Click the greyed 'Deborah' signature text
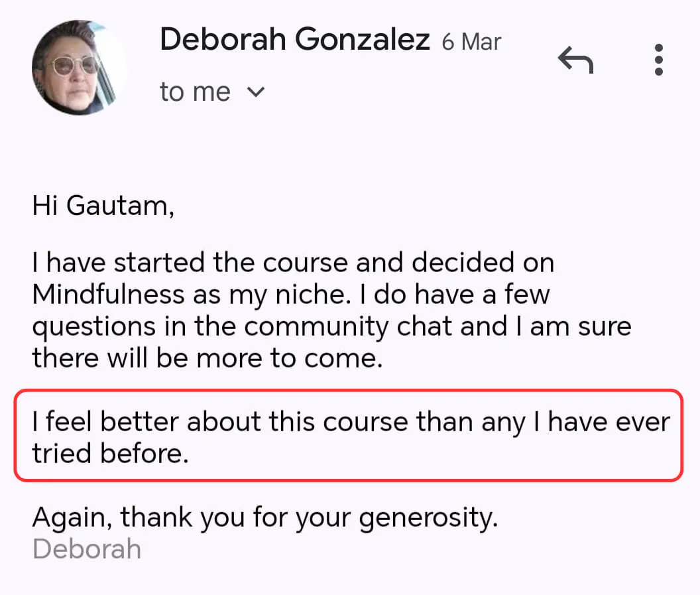700x595 pixels. tap(87, 549)
